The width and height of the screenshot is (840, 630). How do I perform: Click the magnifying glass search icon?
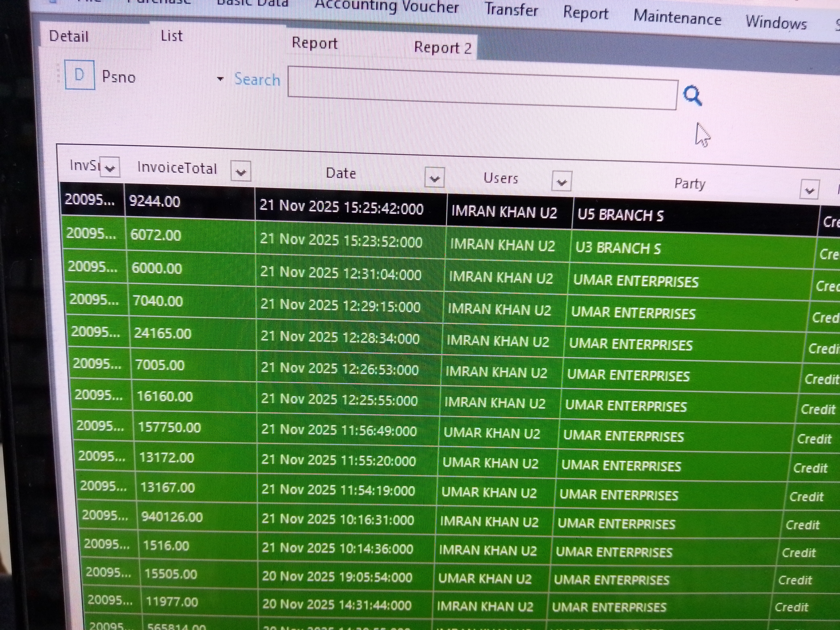pos(692,96)
